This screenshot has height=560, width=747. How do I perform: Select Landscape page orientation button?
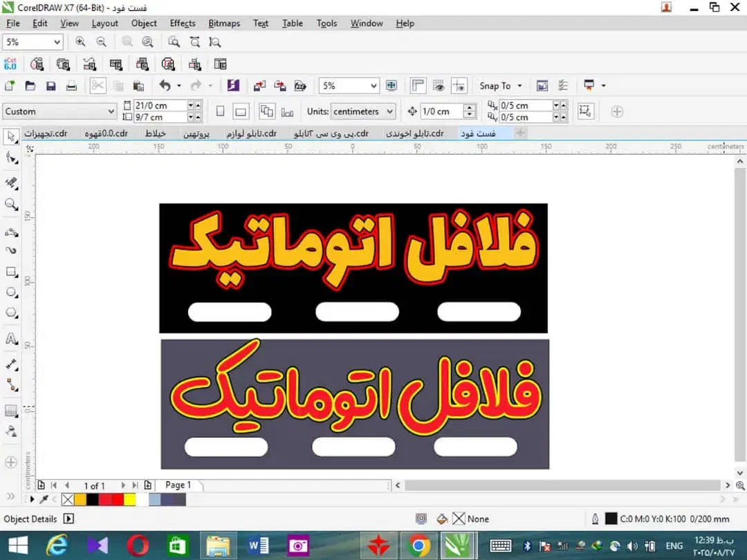tap(241, 111)
